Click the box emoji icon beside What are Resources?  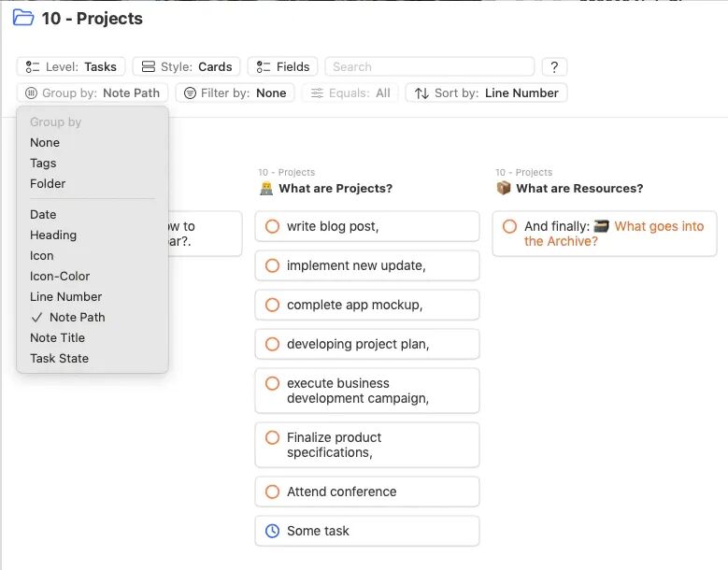point(504,189)
